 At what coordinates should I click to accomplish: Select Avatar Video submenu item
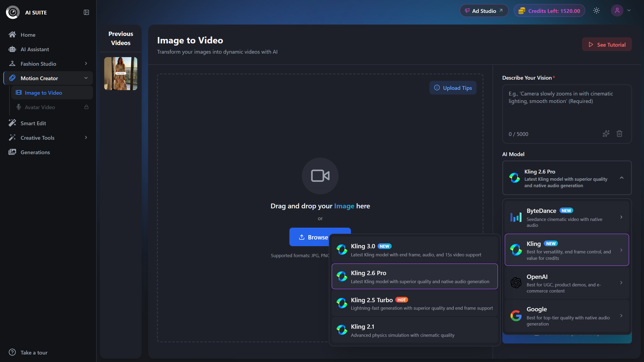click(52, 107)
